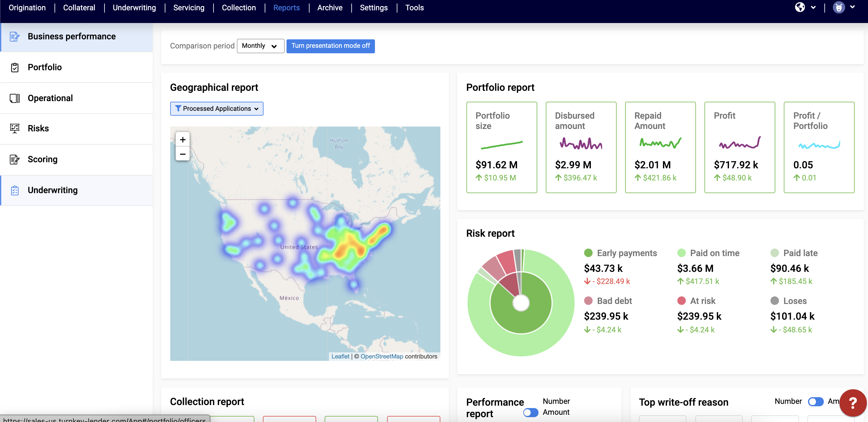This screenshot has width=868, height=422.
Task: Click the Underwriting checklist icon in sidebar
Action: [15, 190]
